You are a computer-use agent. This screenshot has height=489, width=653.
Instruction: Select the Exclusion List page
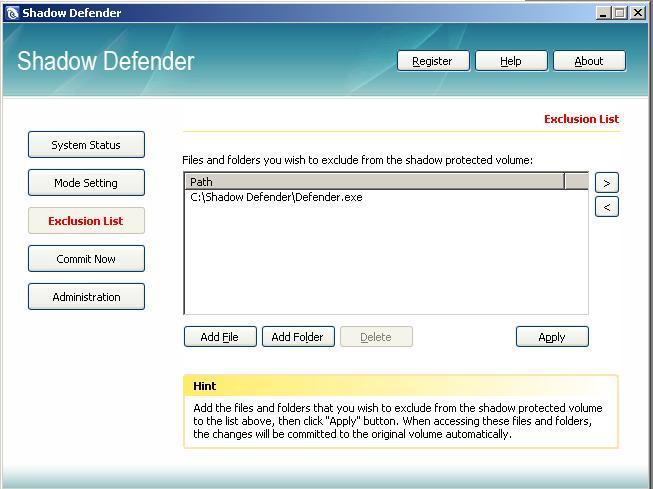pyautogui.click(x=86, y=220)
